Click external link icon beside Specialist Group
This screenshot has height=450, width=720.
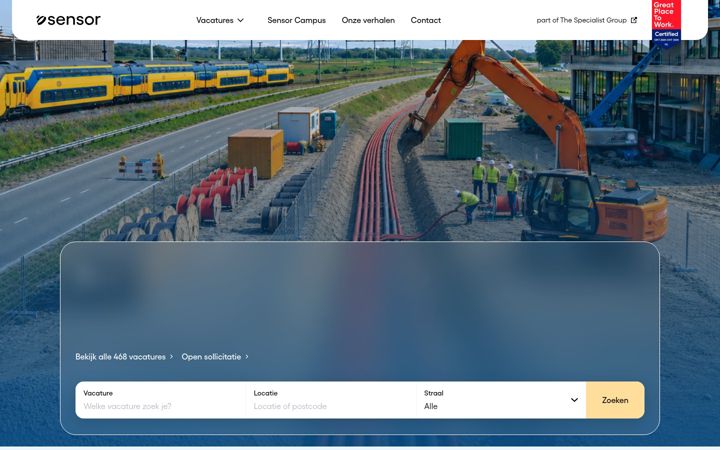(634, 20)
